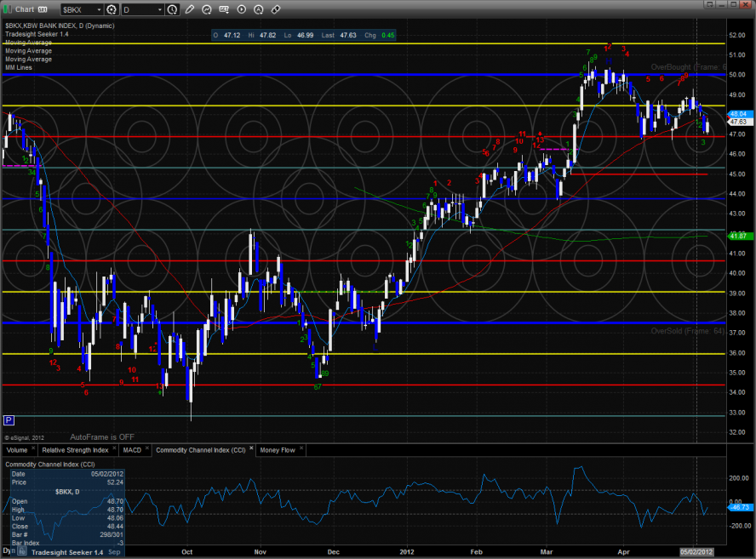Click the symbol link gear icon
The image size is (756, 559).
[112, 9]
